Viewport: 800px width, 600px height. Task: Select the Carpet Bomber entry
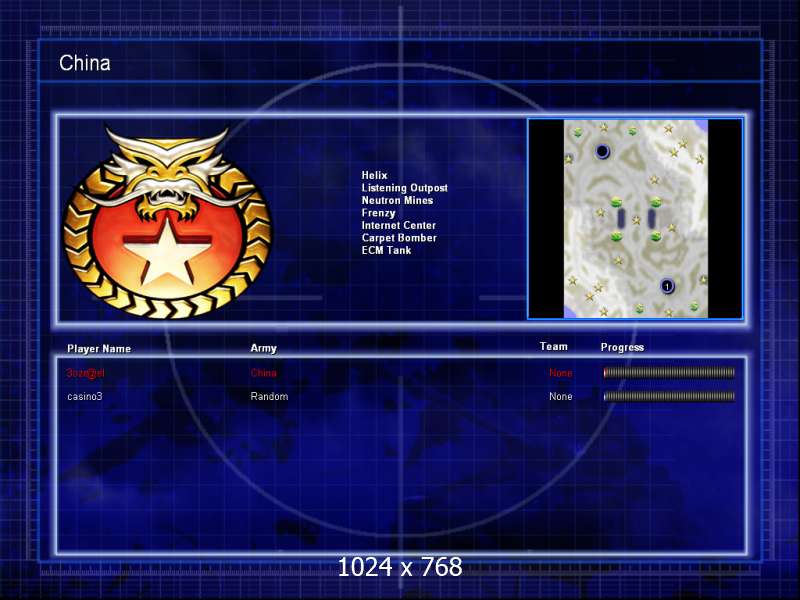(x=399, y=238)
